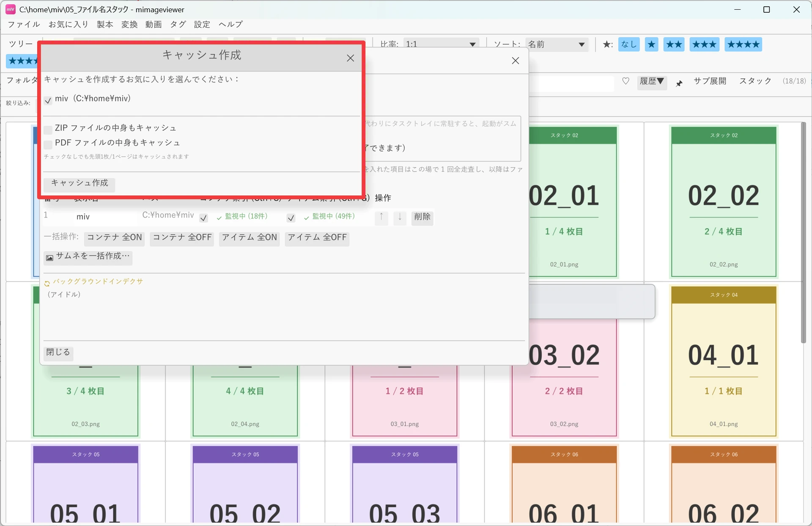Screen dimensions: 812x526
Task: Open thumbnail 05_02 in スタック 05
Action: 245,484
